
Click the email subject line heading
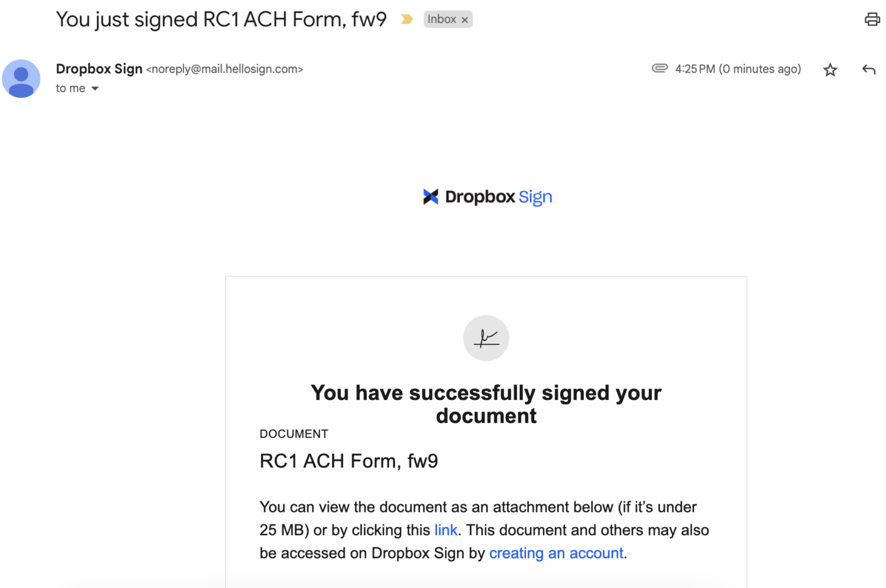pos(221,20)
